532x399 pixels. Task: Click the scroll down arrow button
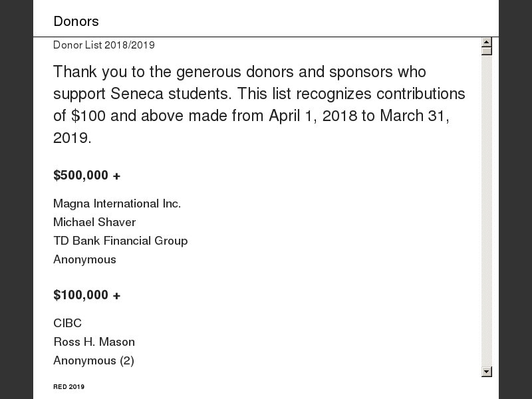click(487, 372)
